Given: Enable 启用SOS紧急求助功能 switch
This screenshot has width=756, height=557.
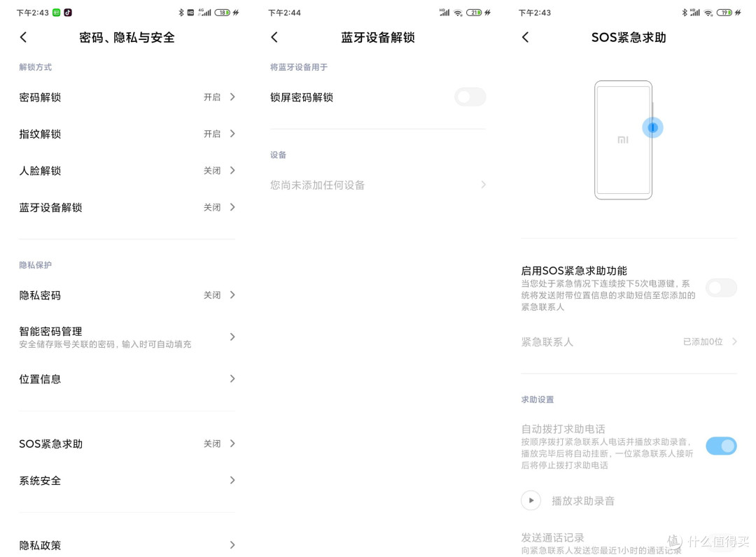Looking at the screenshot, I should point(721,288).
